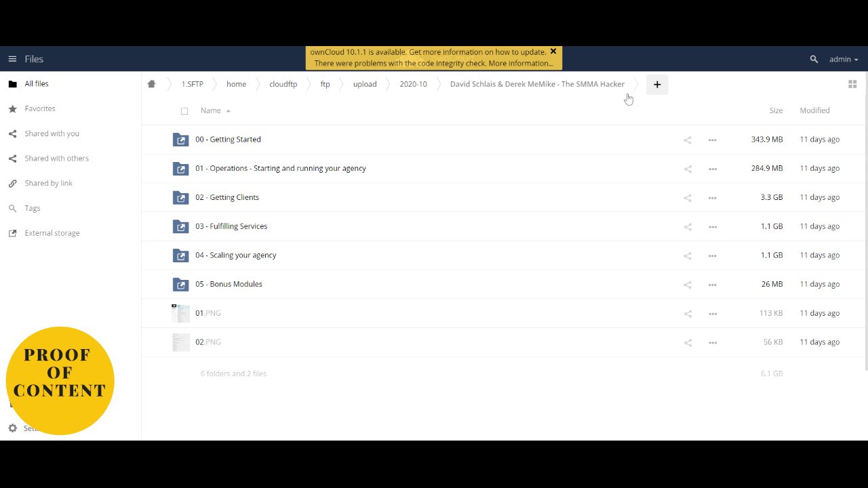
Task: Open more actions for 02 - Getting Clients
Action: click(x=713, y=198)
